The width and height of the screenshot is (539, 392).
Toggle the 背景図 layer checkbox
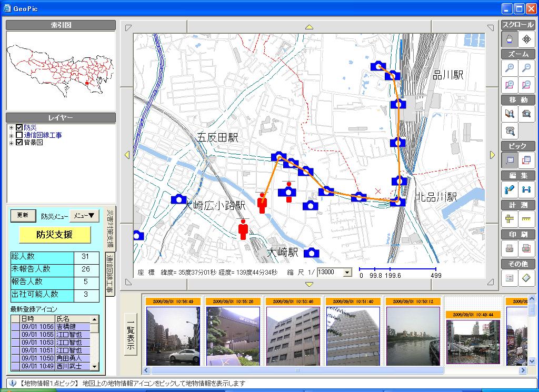pos(19,143)
